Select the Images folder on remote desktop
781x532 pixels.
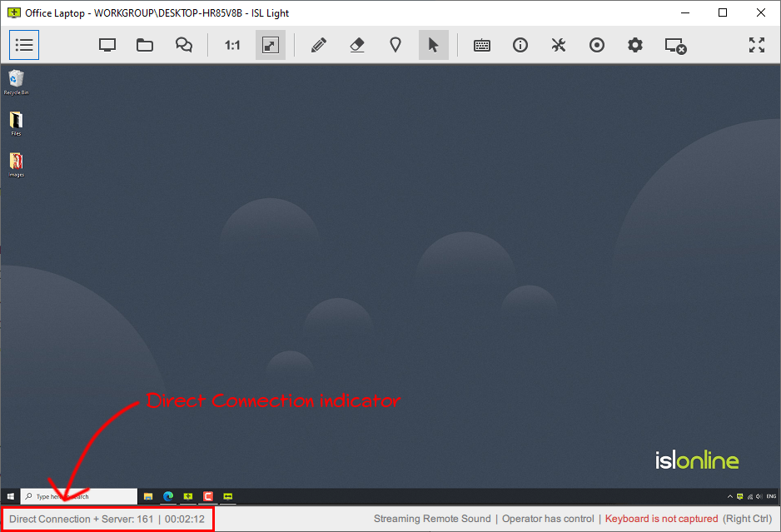coord(16,165)
